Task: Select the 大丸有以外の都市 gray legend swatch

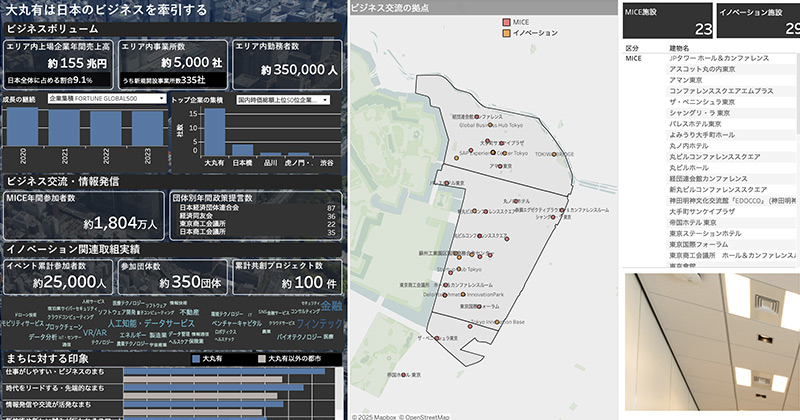Action: (x=261, y=357)
